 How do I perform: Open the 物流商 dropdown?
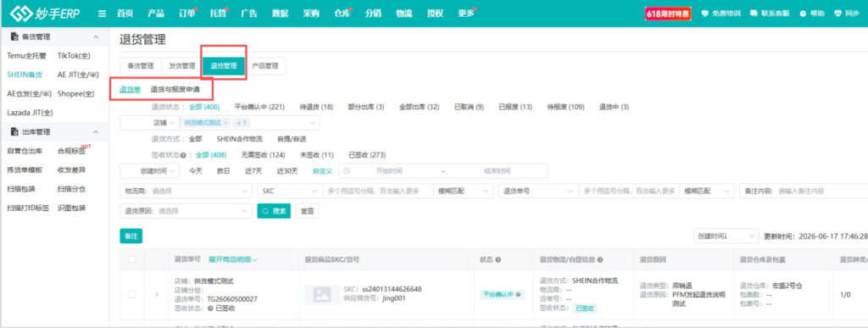[186, 191]
